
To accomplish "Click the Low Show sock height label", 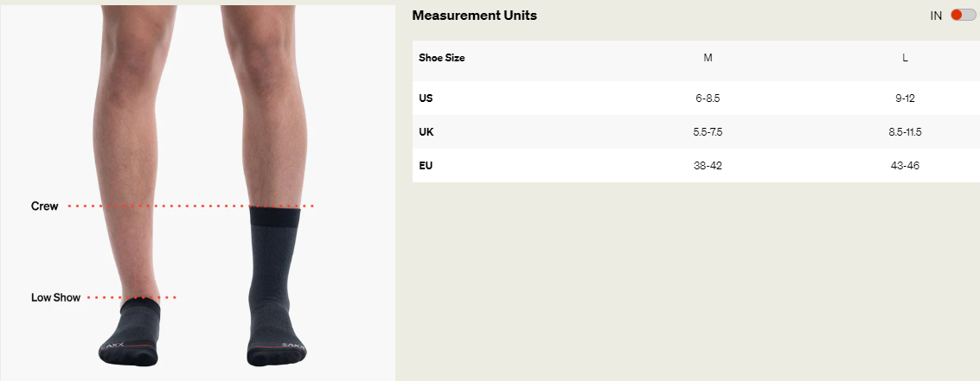I will [x=55, y=298].
